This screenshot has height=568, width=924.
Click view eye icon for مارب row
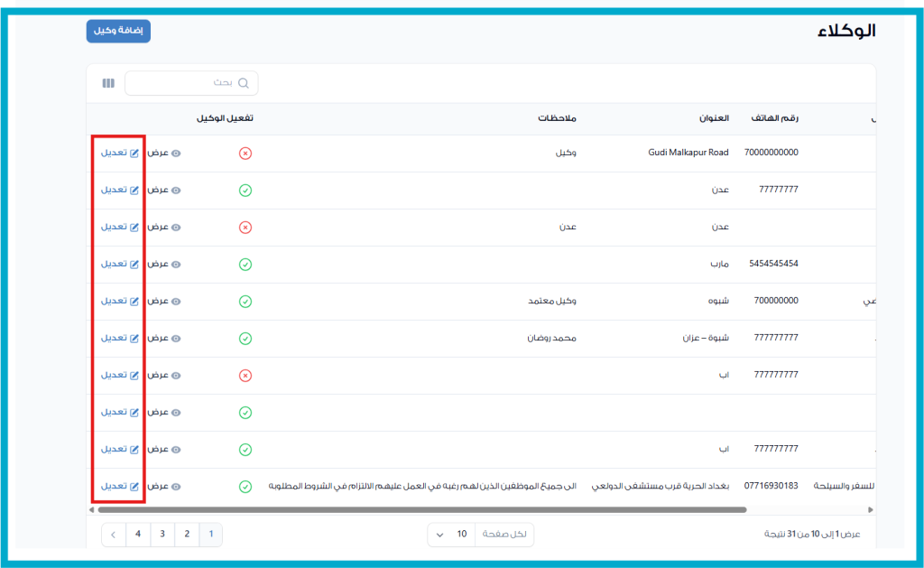click(176, 265)
